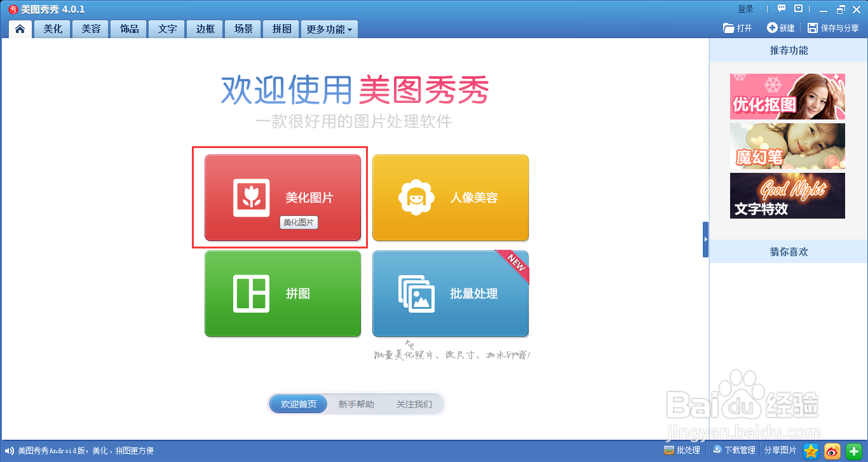Click 新建 to create a canvas

(781, 28)
